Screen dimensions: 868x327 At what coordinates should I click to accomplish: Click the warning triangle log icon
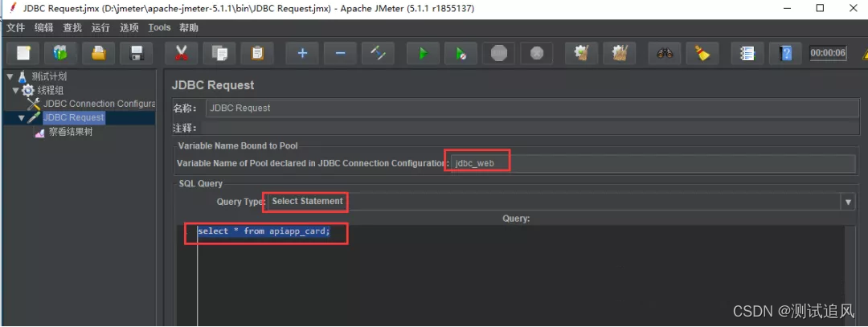[864, 53]
